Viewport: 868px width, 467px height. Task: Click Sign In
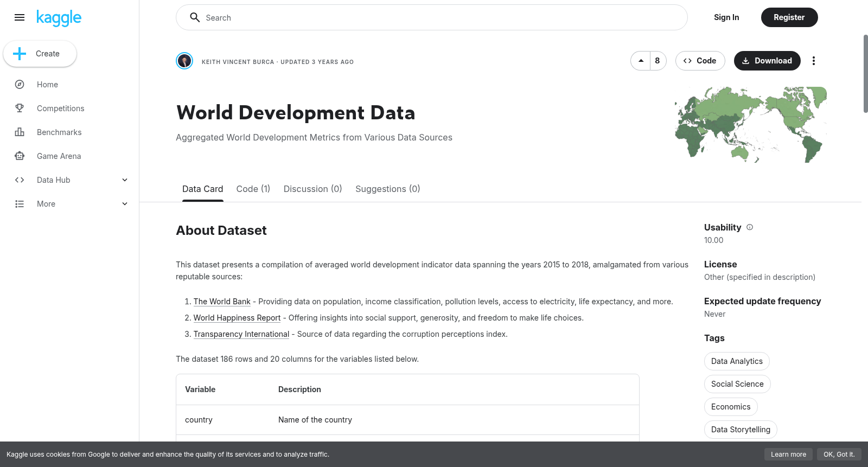pos(726,17)
